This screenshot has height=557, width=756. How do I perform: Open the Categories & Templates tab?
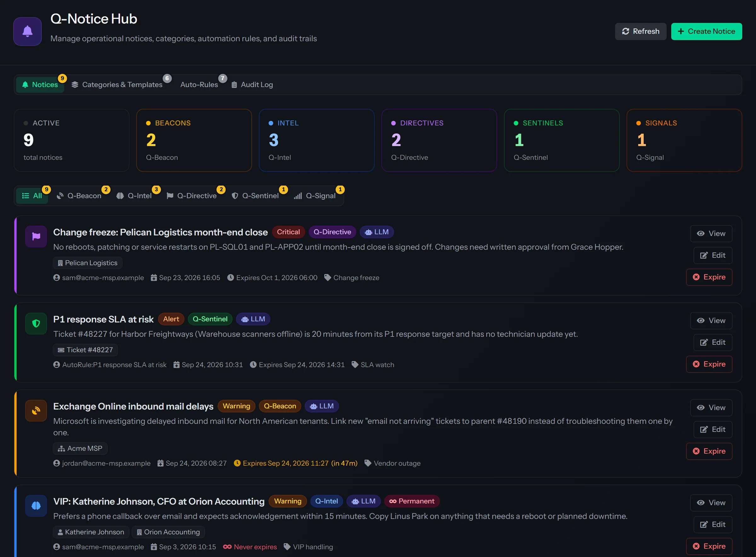coord(117,84)
